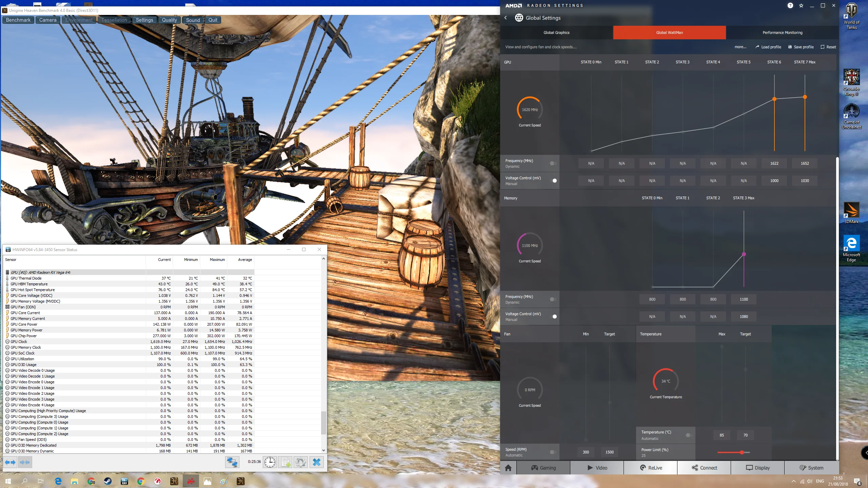Click HWiNFO sensor list scroll down arrow

323,450
